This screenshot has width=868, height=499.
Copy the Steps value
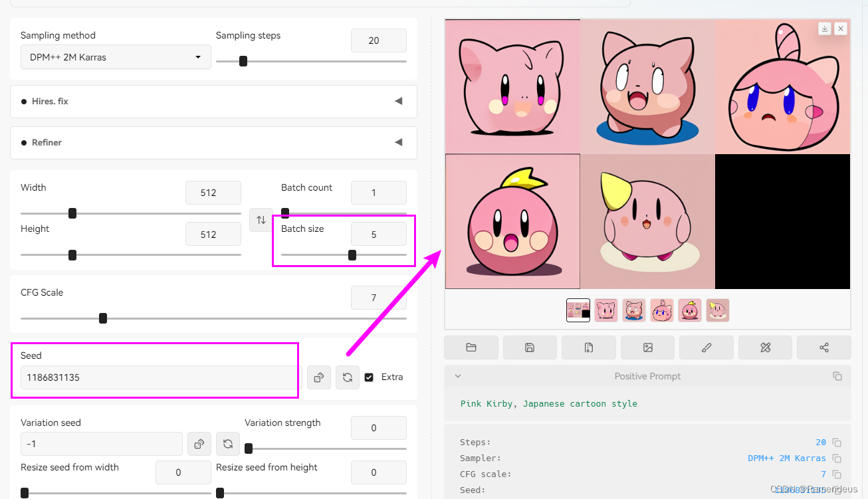[x=837, y=443]
